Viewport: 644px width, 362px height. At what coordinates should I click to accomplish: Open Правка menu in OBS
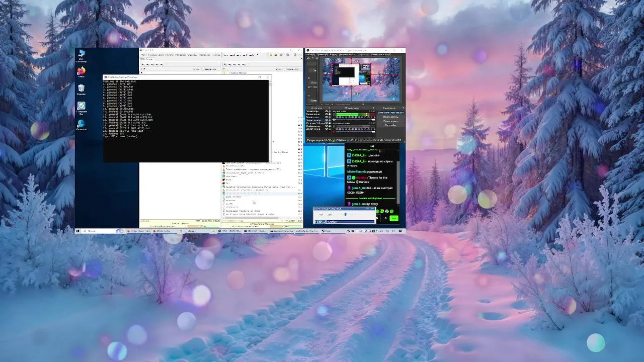click(x=323, y=55)
